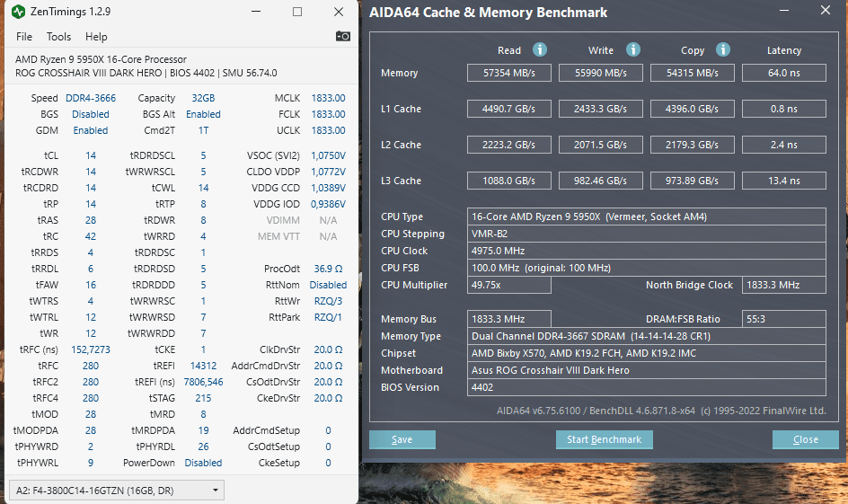This screenshot has width=848, height=504.
Task: Click the Read info icon in AIDA64
Action: pos(539,49)
